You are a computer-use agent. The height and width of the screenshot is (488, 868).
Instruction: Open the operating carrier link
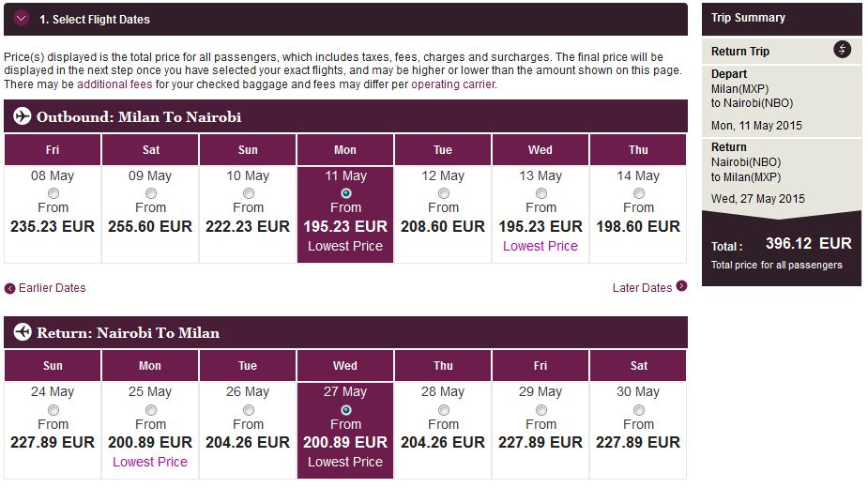[452, 84]
